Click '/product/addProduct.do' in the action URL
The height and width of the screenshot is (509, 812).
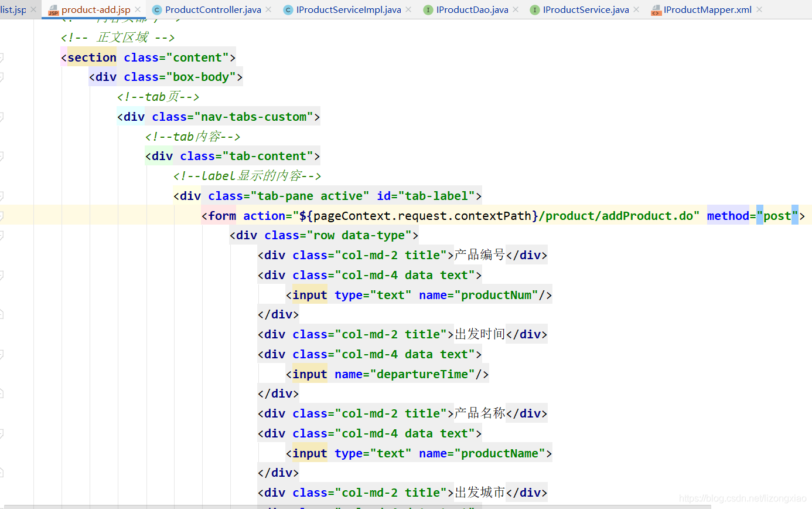[x=615, y=216]
